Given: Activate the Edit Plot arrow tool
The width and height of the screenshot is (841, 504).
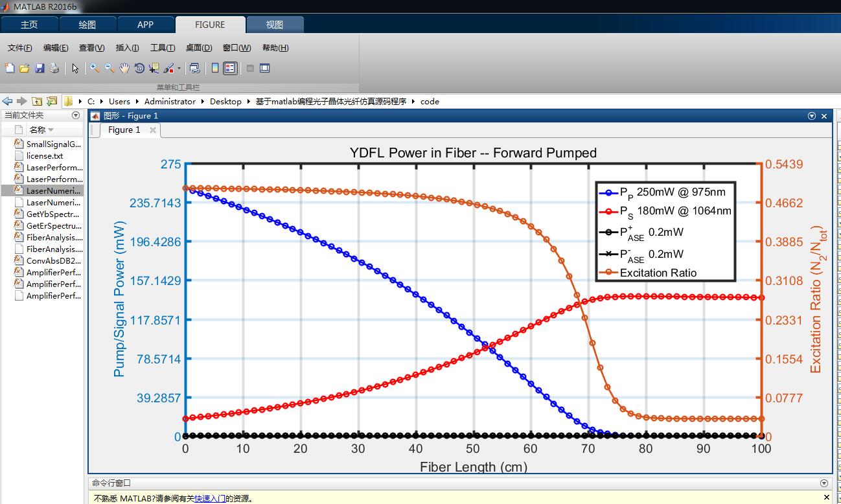Looking at the screenshot, I should point(75,68).
